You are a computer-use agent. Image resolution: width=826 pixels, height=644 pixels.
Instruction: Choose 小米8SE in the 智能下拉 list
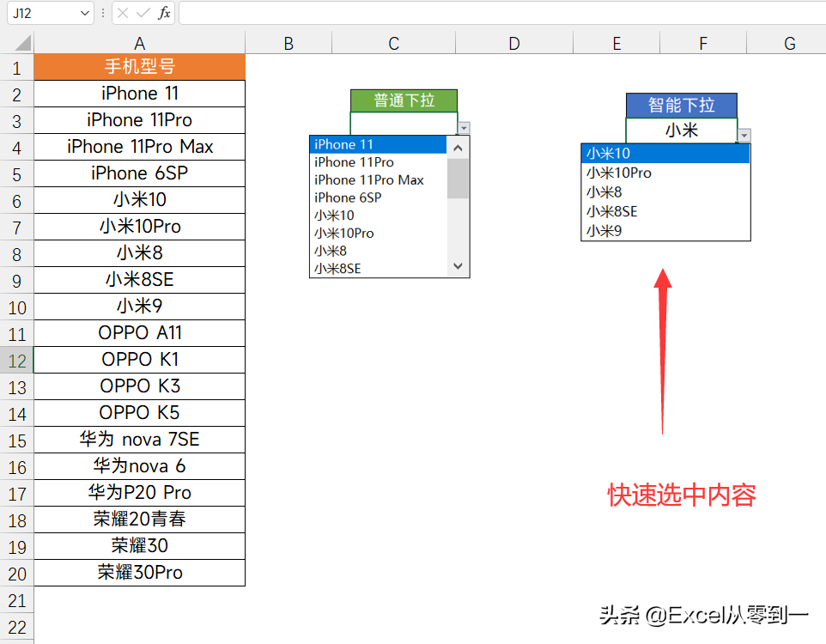pos(665,211)
